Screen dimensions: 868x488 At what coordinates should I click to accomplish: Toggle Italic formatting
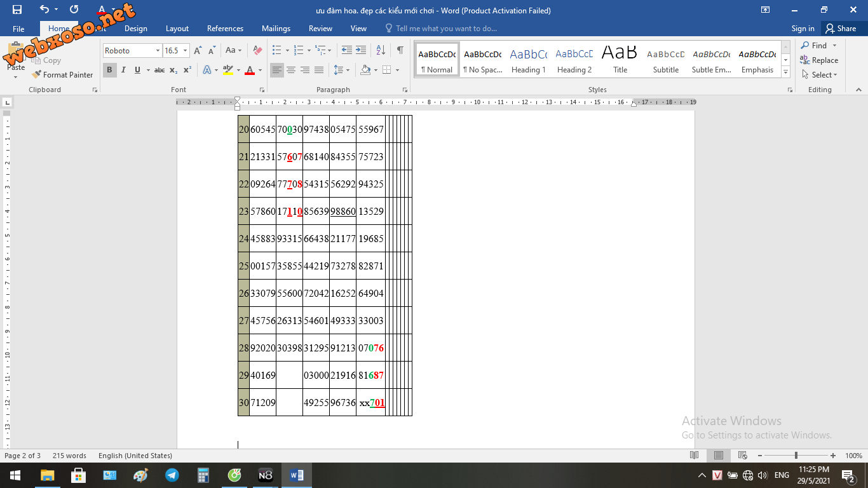coord(123,70)
